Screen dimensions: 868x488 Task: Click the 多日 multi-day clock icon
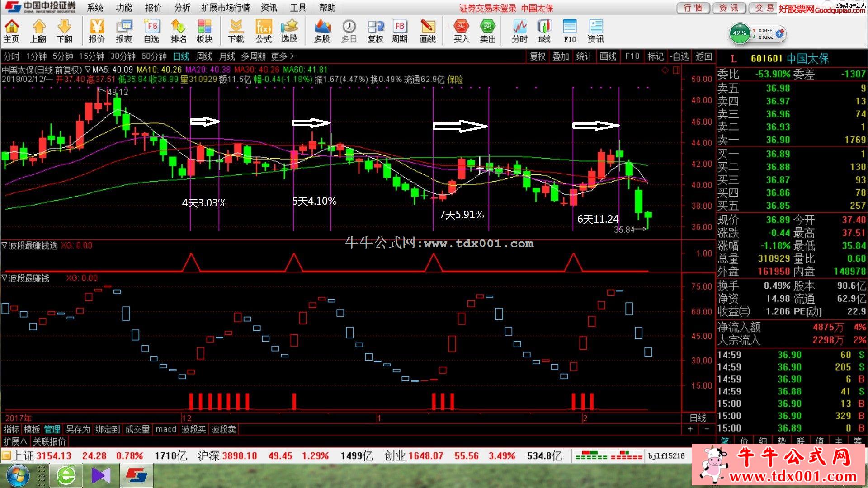click(x=349, y=31)
